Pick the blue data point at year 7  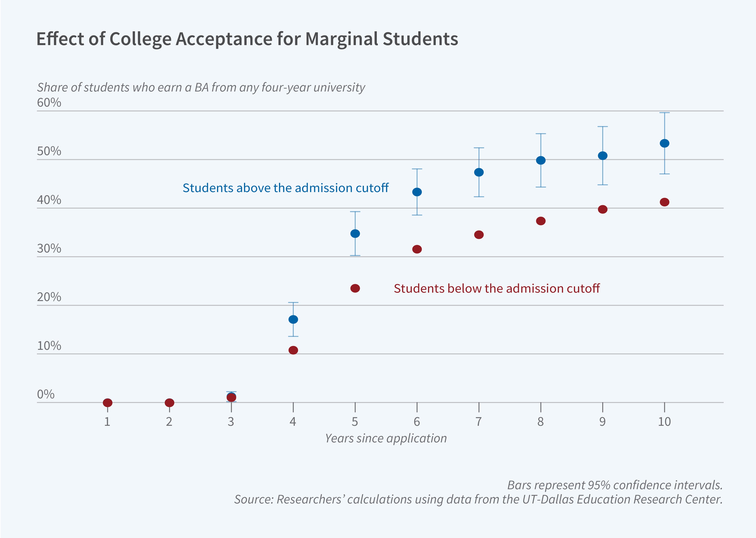coord(479,172)
